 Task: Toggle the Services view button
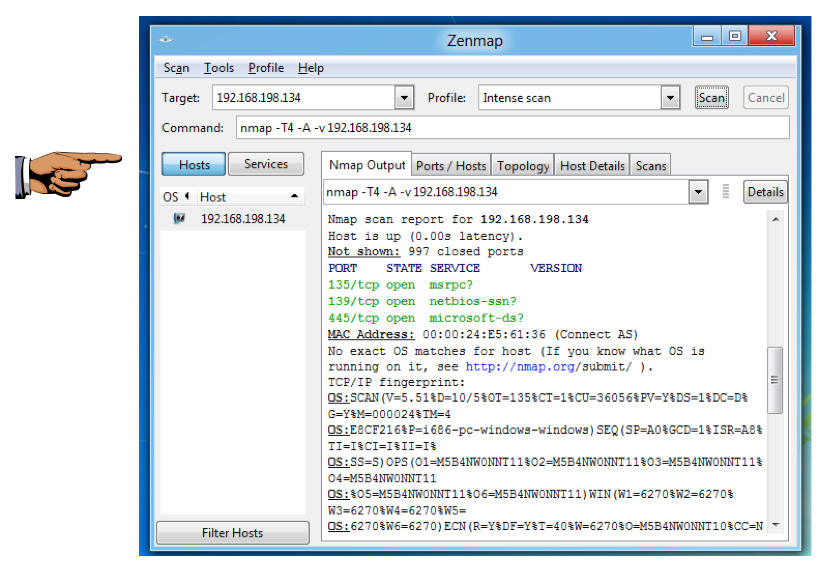[266, 164]
